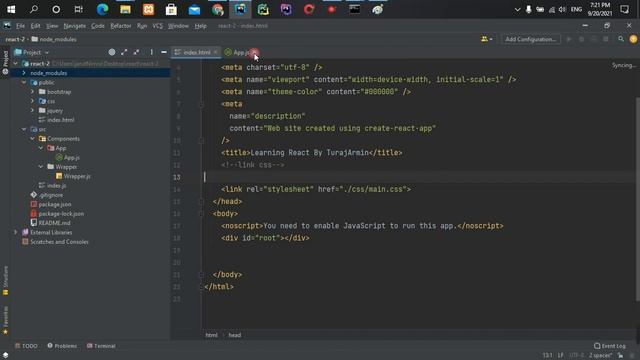Open the Terminal tool window
The height and width of the screenshot is (360, 640).
coord(101,346)
